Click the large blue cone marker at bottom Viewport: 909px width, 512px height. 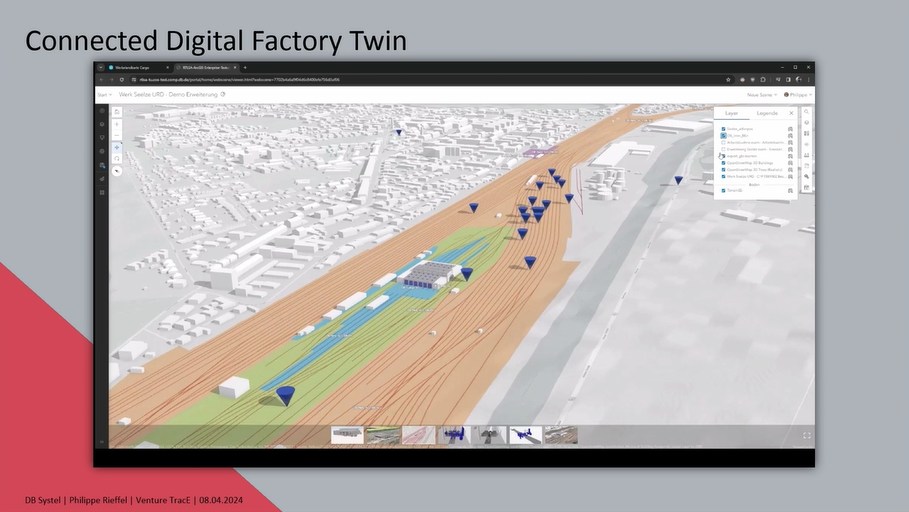(x=285, y=395)
